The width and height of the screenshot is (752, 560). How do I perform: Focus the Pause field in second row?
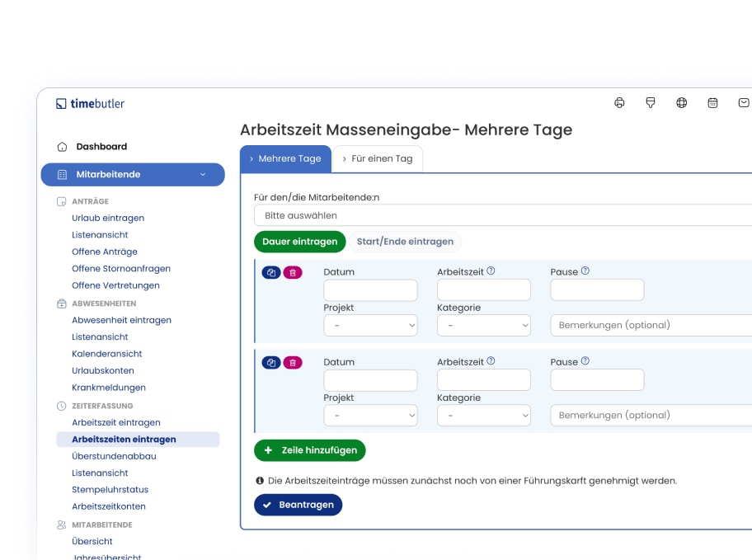(597, 380)
